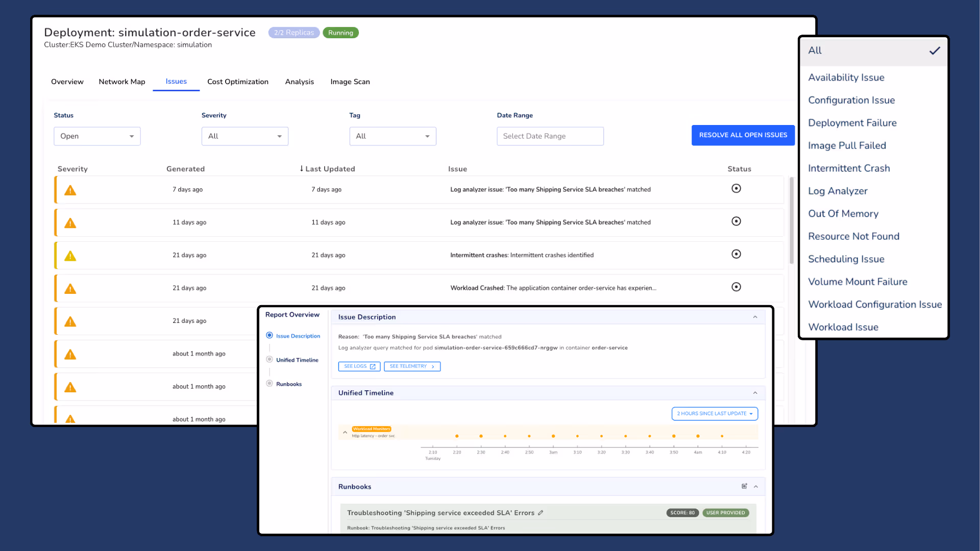
Task: Open the Tag dropdown
Action: point(393,136)
